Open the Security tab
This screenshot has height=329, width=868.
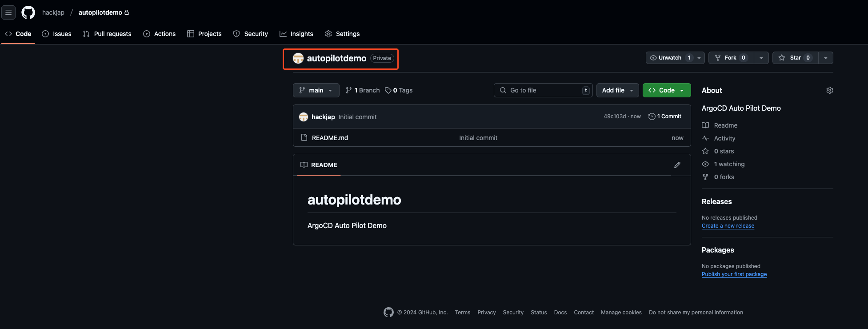click(x=251, y=34)
